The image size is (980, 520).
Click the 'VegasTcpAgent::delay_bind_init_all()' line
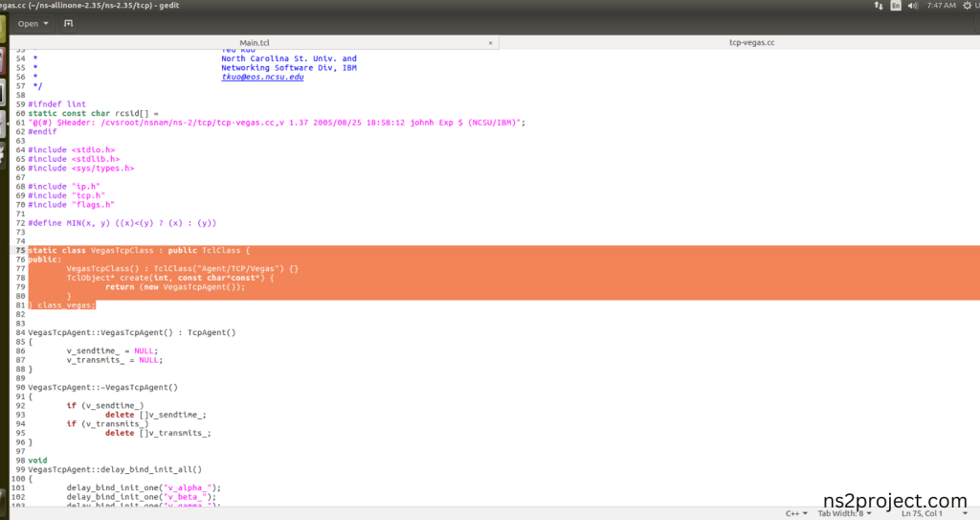(x=115, y=470)
